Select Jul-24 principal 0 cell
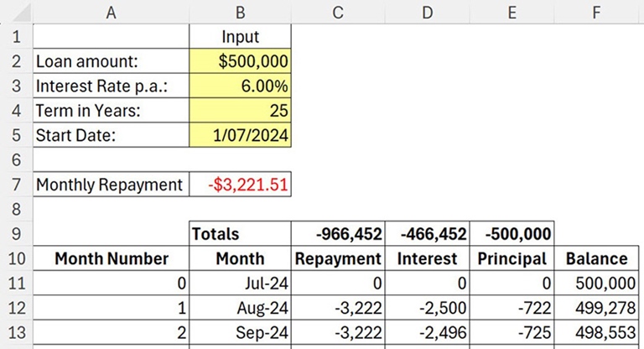 pos(512,284)
